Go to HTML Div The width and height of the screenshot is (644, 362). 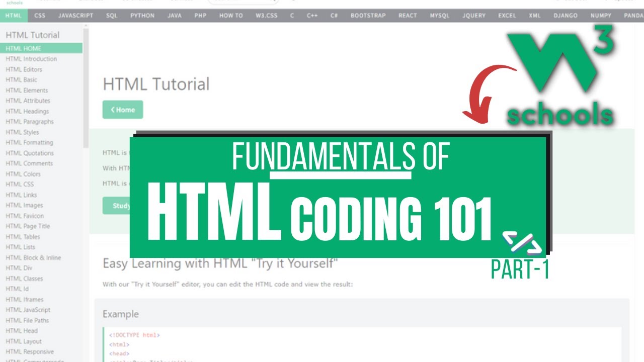click(x=19, y=268)
